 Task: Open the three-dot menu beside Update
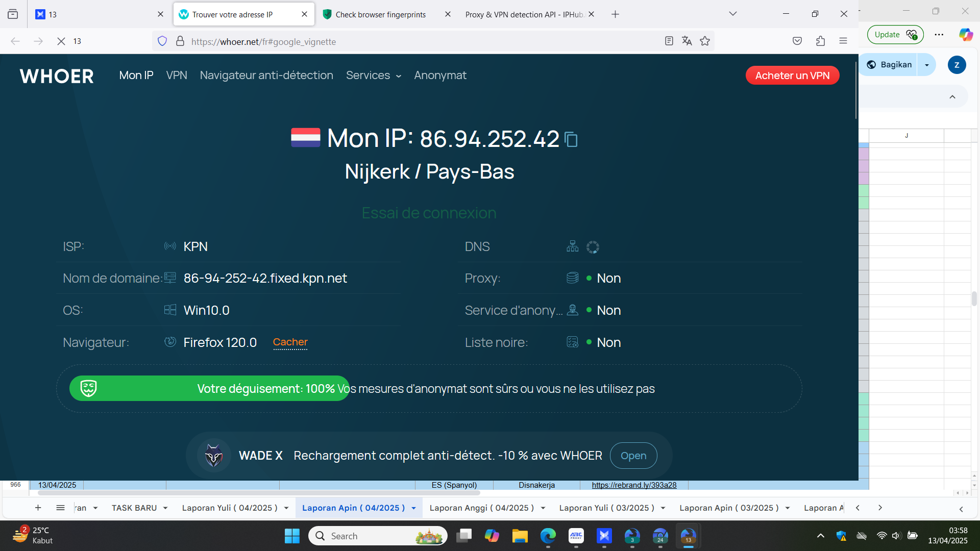939,35
